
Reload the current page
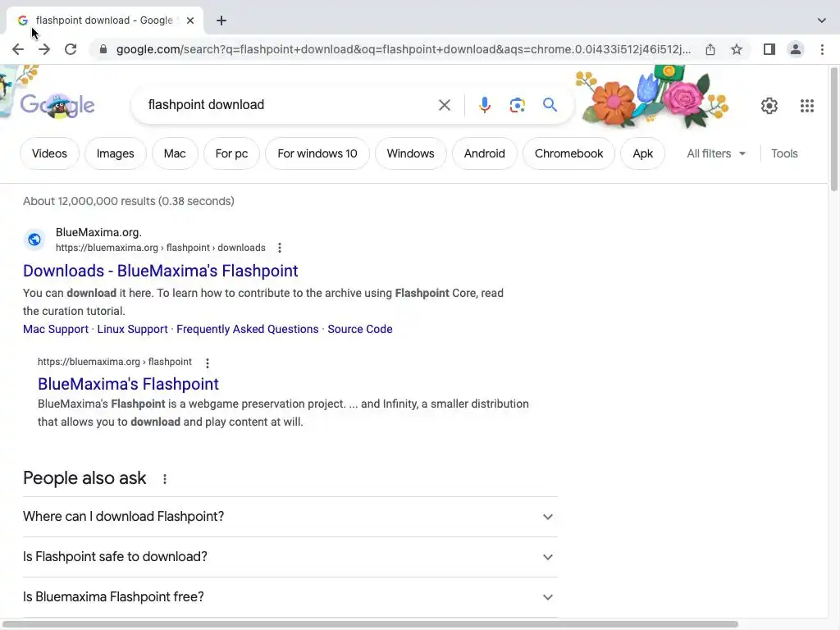[x=71, y=49]
